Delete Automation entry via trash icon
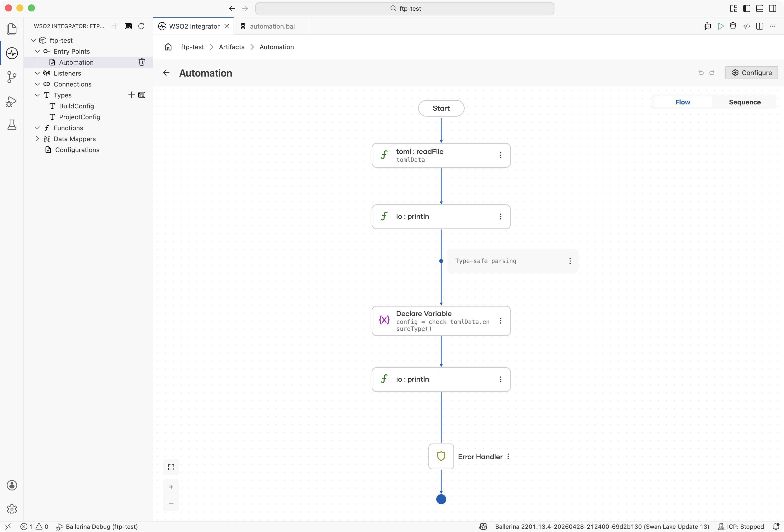This screenshot has width=784, height=532. [x=142, y=62]
